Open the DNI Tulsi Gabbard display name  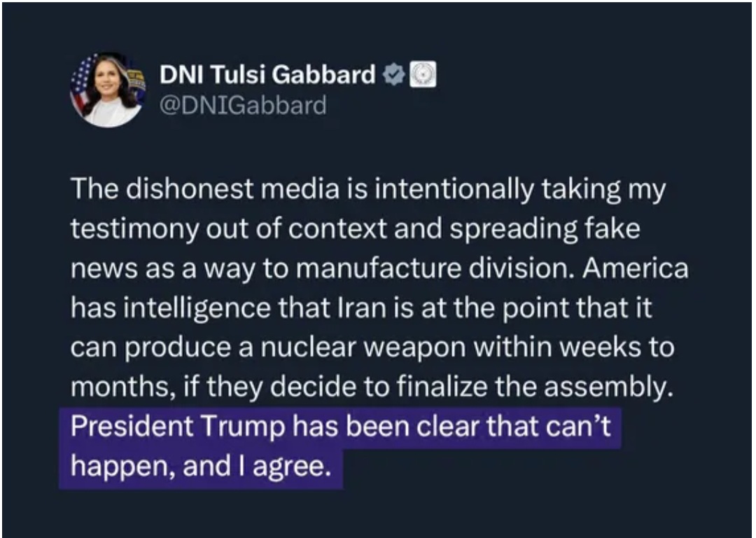267,74
